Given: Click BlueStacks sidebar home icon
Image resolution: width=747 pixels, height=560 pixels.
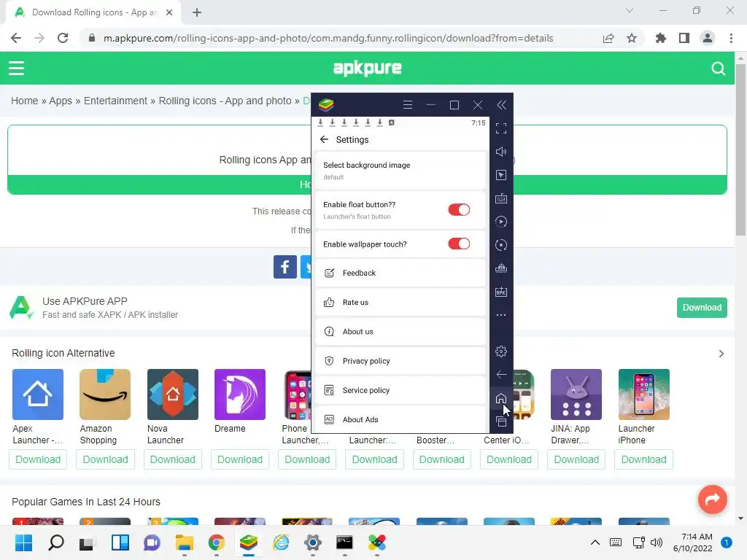Looking at the screenshot, I should (x=500, y=398).
